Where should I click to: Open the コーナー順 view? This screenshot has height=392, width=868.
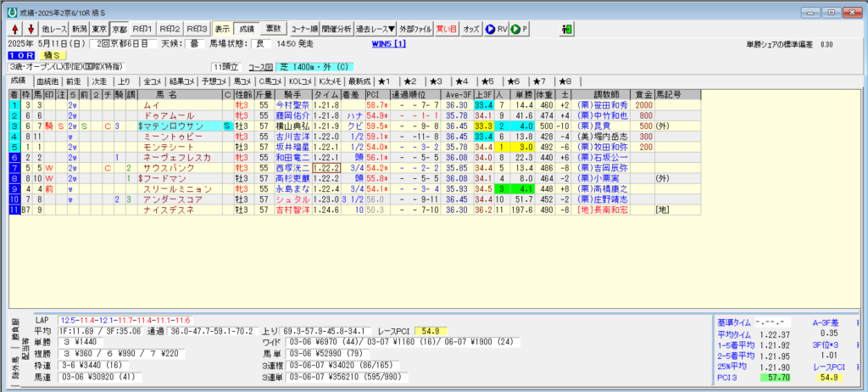303,29
